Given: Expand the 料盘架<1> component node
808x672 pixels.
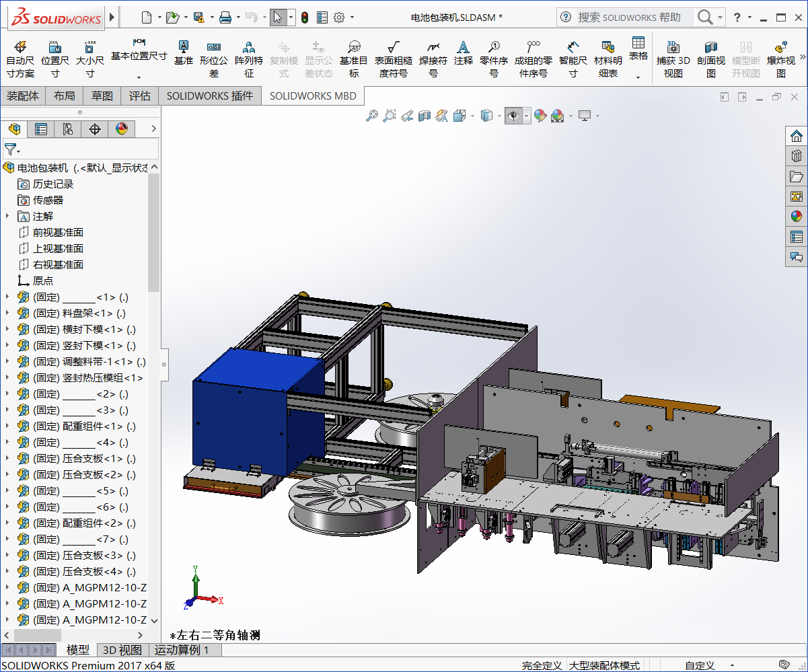Looking at the screenshot, I should pos(7,313).
